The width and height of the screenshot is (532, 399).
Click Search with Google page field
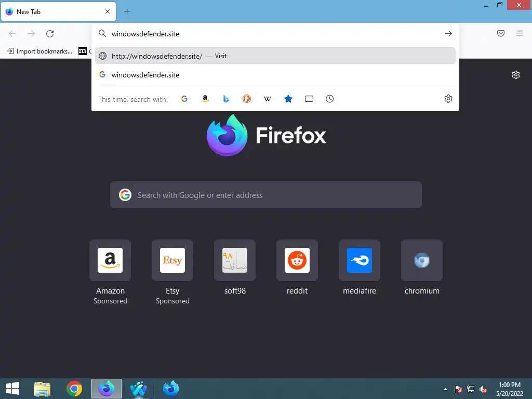coord(266,195)
